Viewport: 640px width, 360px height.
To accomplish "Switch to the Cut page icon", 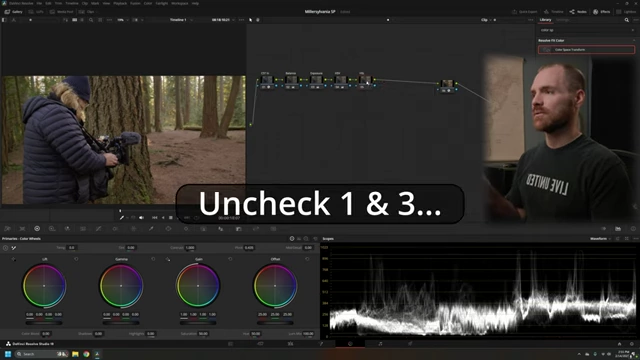I will [260, 344].
